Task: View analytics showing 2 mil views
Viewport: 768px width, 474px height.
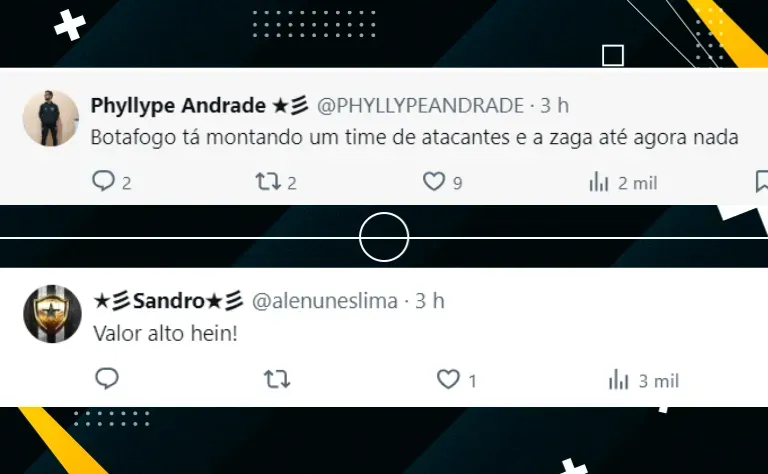Action: (623, 183)
